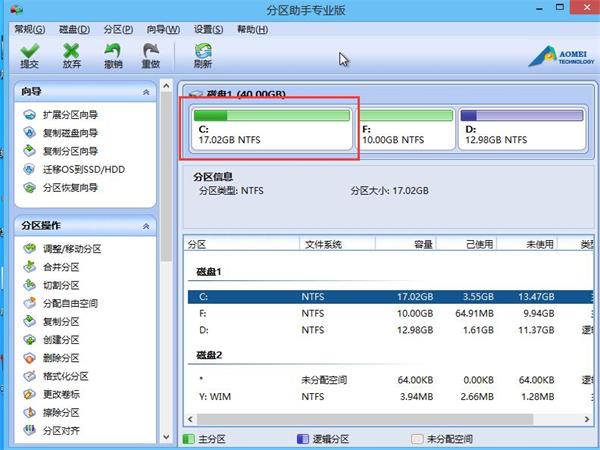
Task: Select the D: 12.98GB partition block
Action: (522, 129)
